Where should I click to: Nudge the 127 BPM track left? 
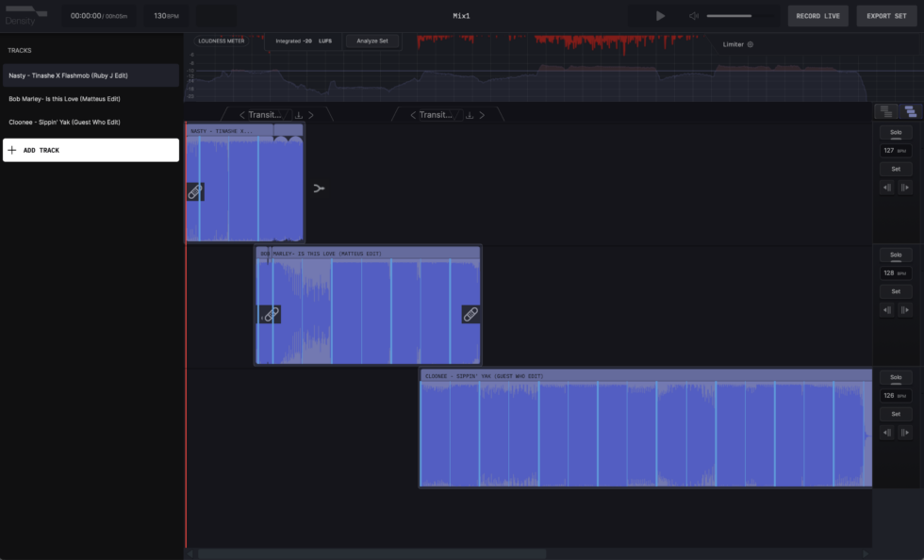pyautogui.click(x=886, y=188)
